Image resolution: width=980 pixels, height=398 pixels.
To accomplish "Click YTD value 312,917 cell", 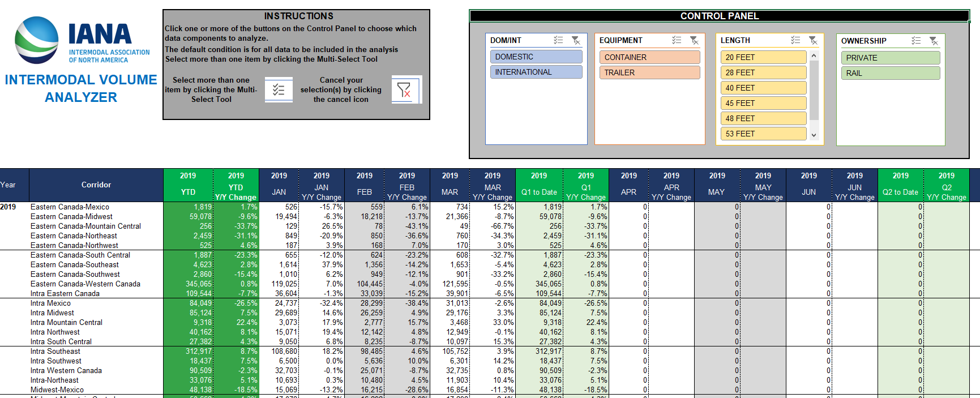I will pyautogui.click(x=188, y=351).
